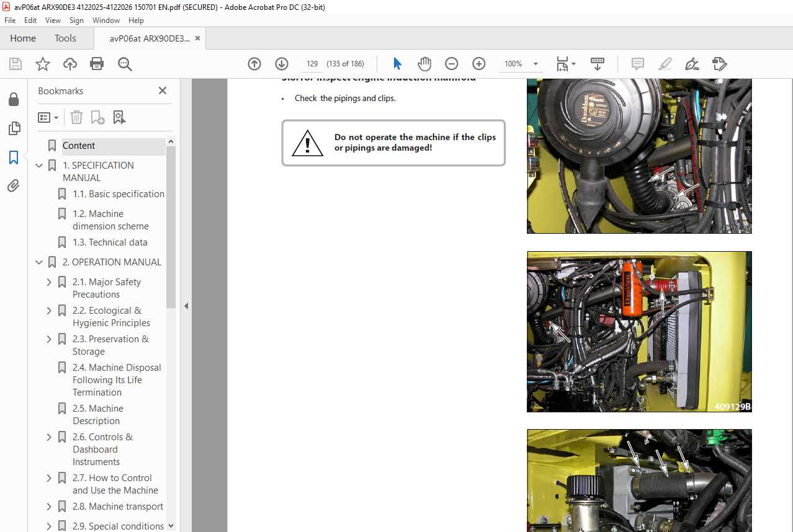Click the engine photo numbered 409129B
This screenshot has width=793, height=532.
click(639, 332)
